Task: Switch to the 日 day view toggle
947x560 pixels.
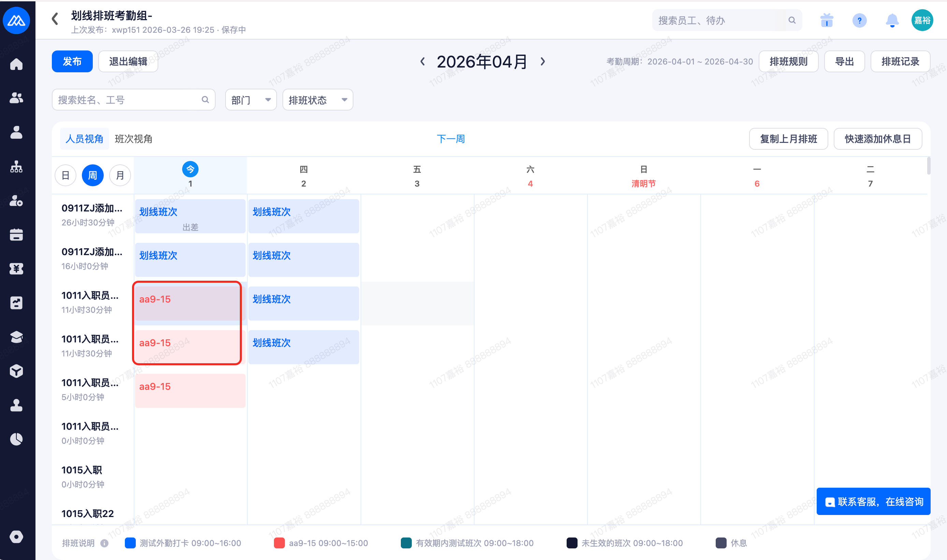Action: (x=65, y=176)
